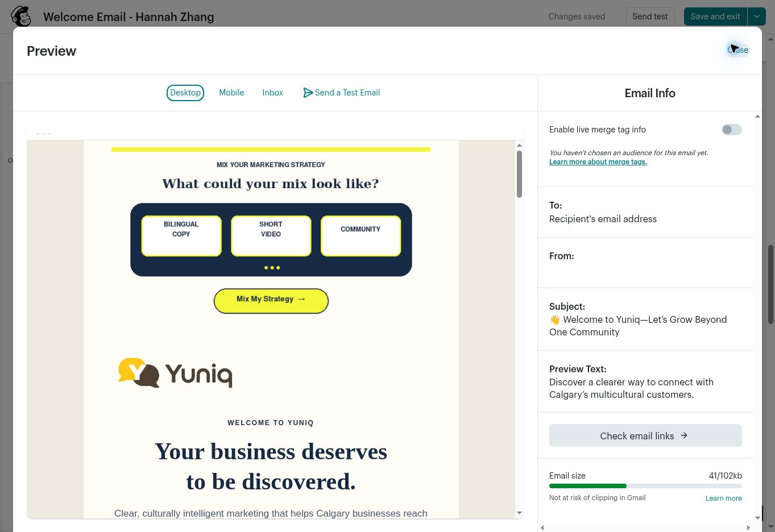775x532 pixels.
Task: Click the Changes saved status text
Action: [577, 16]
